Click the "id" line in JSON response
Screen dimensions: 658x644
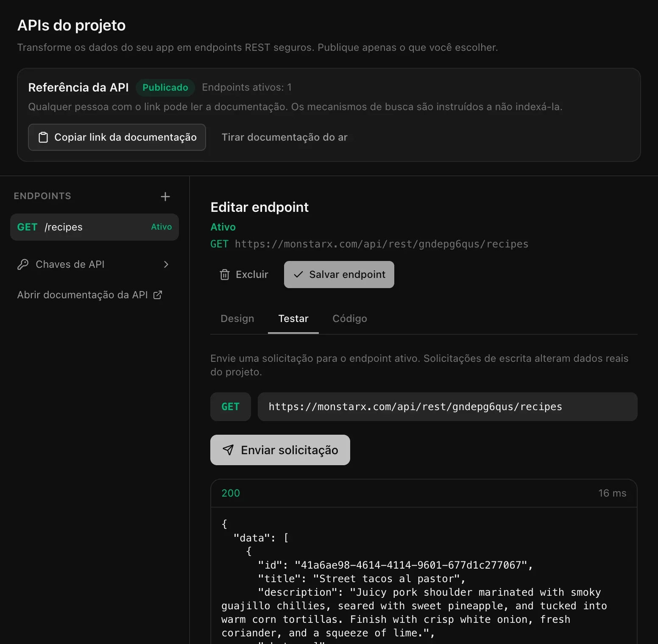tap(395, 565)
